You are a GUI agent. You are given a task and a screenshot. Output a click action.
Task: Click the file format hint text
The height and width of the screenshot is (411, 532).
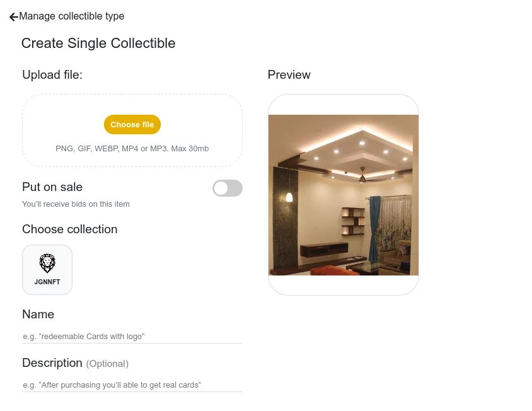132,149
